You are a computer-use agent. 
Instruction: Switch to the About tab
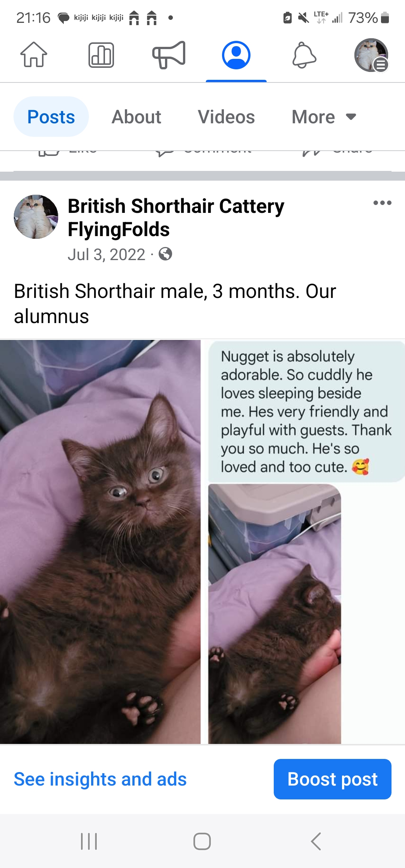point(136,117)
